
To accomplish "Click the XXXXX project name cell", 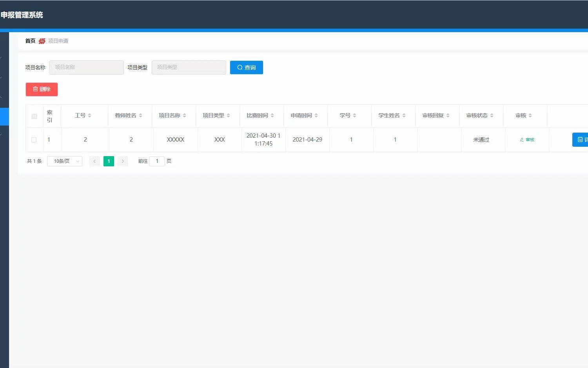I will point(176,140).
